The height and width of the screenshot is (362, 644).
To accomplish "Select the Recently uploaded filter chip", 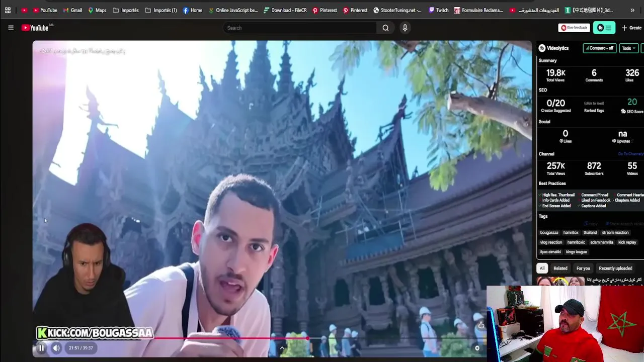I will (615, 268).
